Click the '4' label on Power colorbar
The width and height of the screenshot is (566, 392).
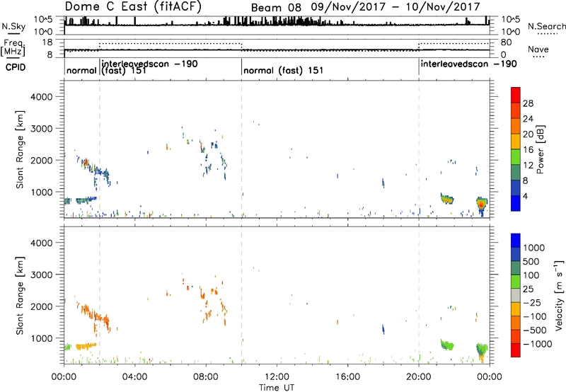click(x=525, y=197)
